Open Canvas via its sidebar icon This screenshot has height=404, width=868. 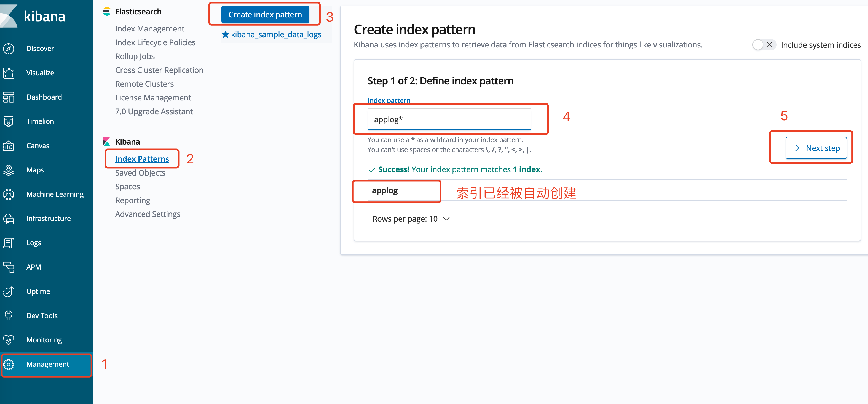click(x=9, y=146)
